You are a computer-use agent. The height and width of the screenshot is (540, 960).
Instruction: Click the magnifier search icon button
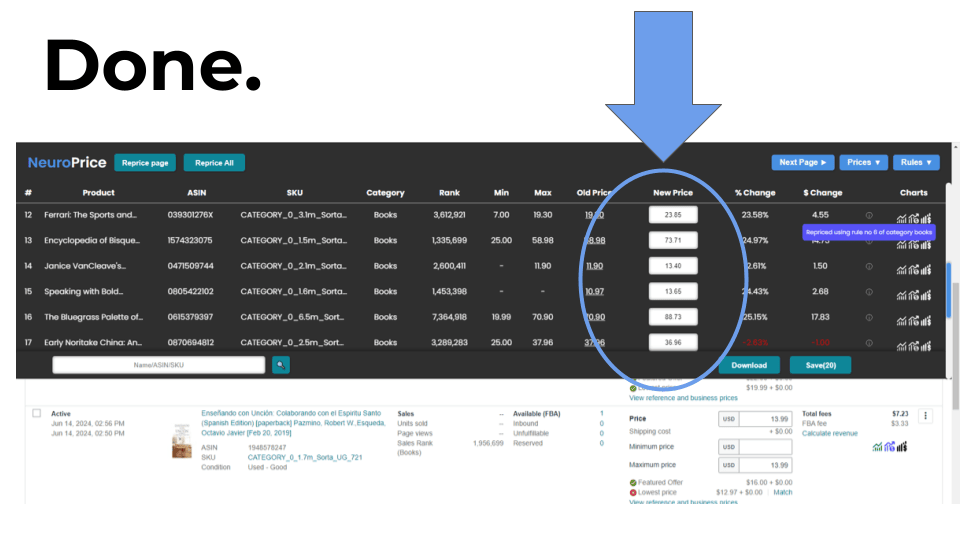tap(280, 365)
